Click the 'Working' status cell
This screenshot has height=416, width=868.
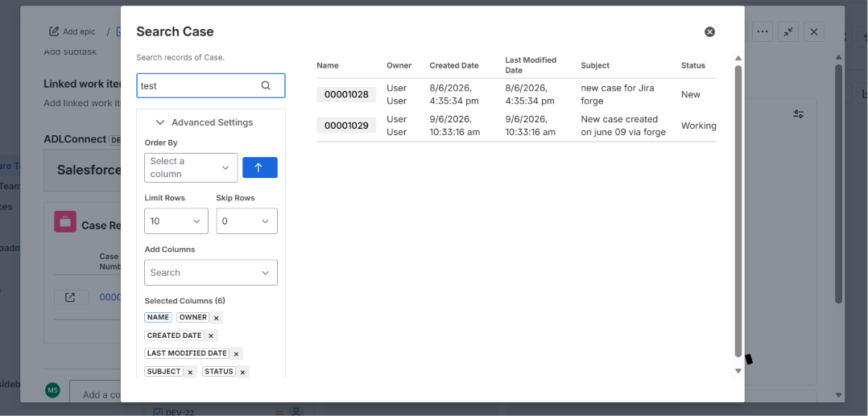coord(699,126)
